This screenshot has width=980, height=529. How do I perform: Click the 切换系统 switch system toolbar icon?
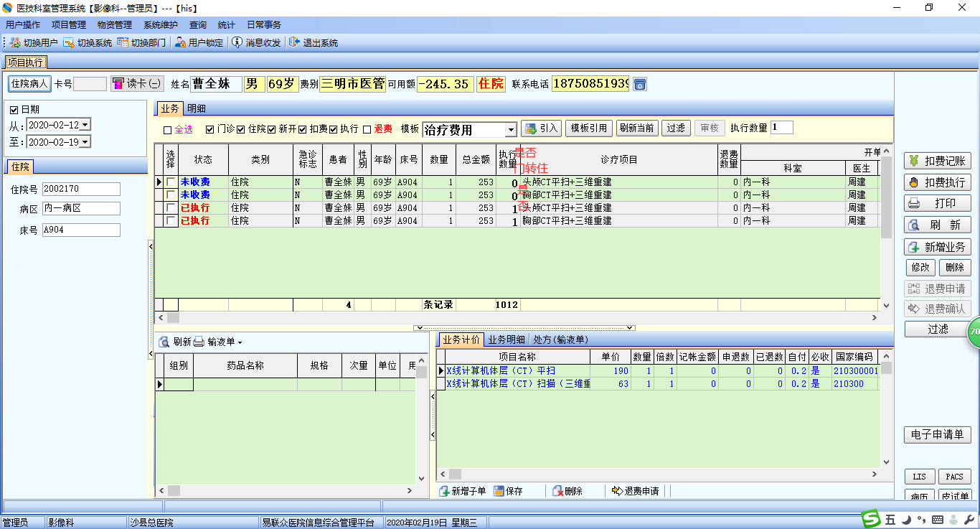69,43
